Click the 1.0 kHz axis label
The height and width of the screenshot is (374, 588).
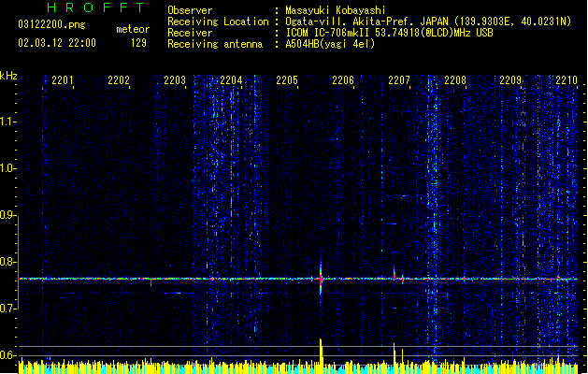click(7, 168)
